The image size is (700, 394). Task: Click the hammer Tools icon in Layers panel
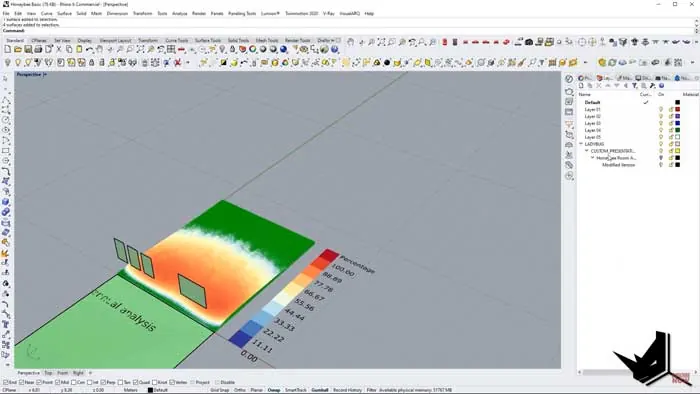tap(652, 86)
